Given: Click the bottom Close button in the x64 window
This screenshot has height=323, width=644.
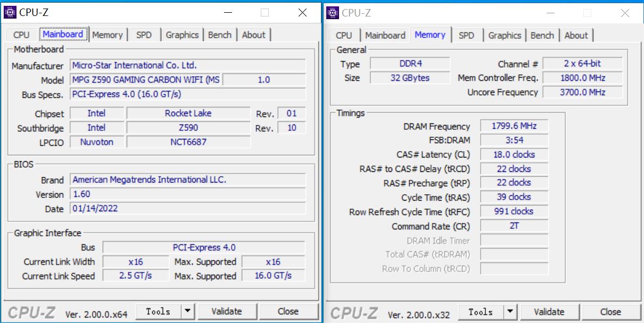Looking at the screenshot, I should tap(288, 311).
